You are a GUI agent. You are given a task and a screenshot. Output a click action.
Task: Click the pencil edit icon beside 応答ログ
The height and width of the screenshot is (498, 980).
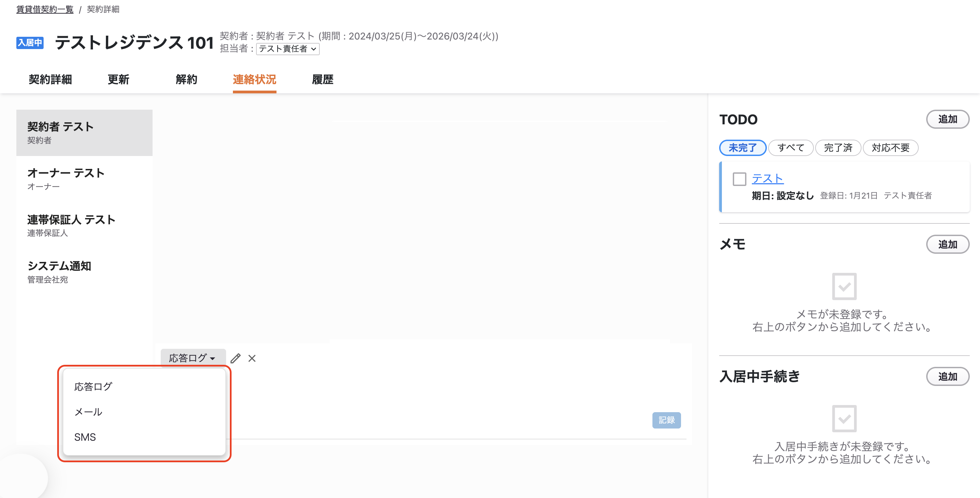click(236, 358)
